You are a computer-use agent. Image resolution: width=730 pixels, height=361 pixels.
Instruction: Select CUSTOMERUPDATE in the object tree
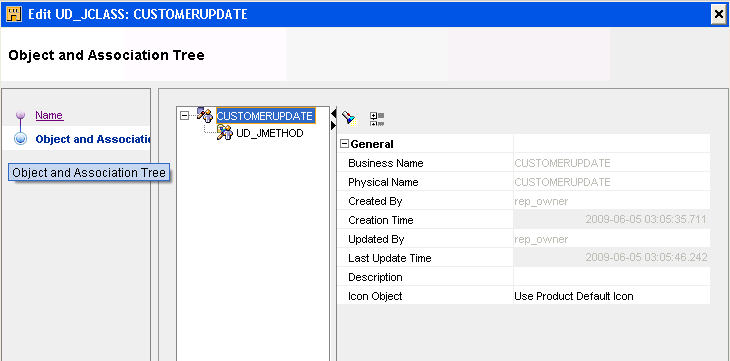pyautogui.click(x=265, y=116)
